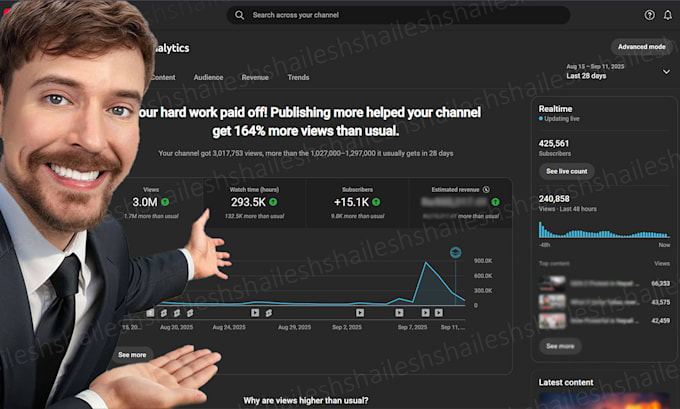
Task: Click the Why are views higher than usual heading
Action: 306,400
